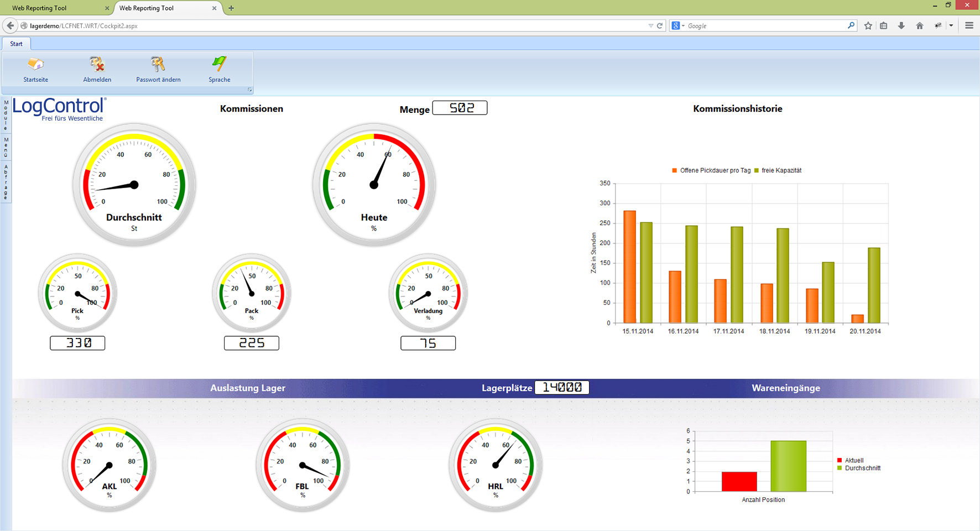Go to browser home icon
This screenshot has height=531, width=980.
click(920, 25)
